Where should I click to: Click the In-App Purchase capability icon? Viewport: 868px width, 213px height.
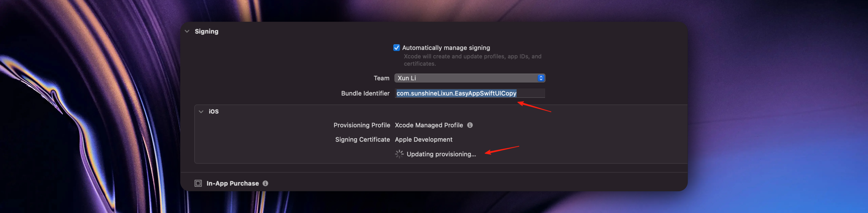198,183
